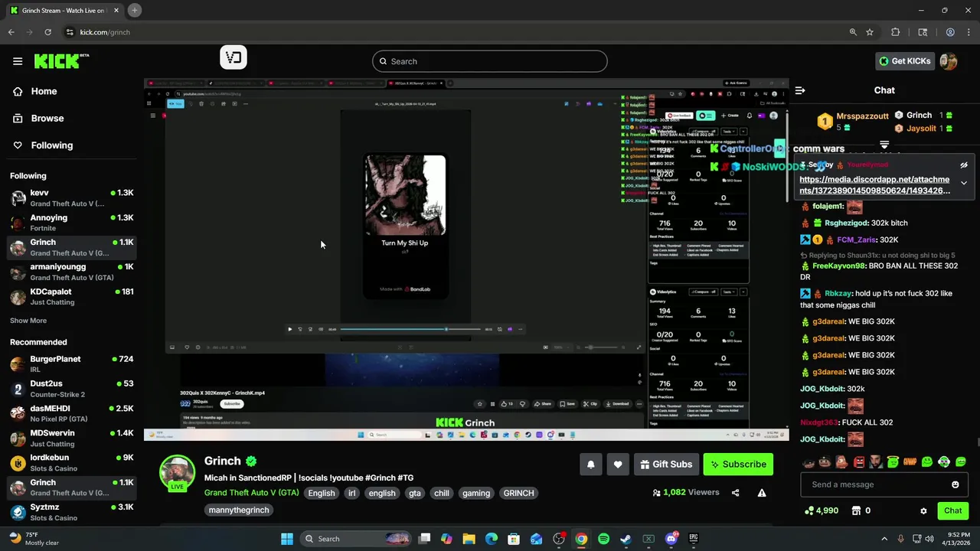This screenshot has height=551, width=980.
Task: Open the chat shop icon
Action: 856,510
